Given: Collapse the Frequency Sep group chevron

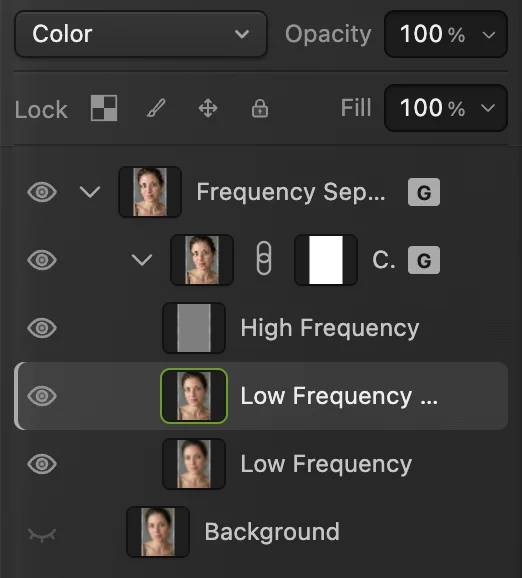Looking at the screenshot, I should [90, 192].
